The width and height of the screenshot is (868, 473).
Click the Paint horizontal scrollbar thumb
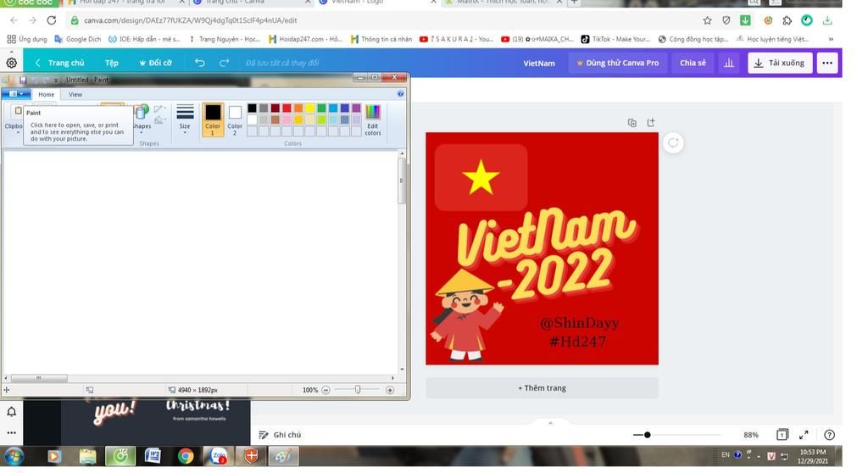39,378
